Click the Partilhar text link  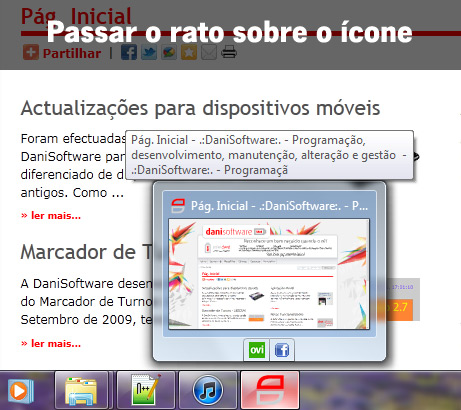coord(72,53)
